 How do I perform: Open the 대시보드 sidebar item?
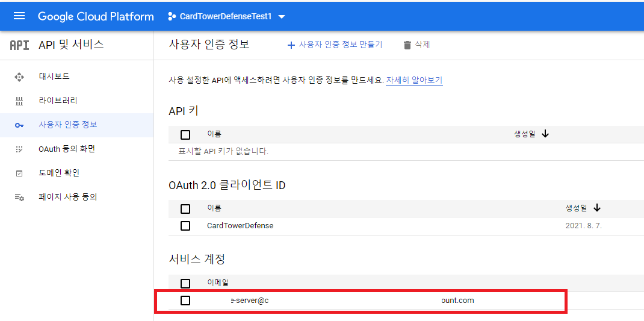click(54, 76)
